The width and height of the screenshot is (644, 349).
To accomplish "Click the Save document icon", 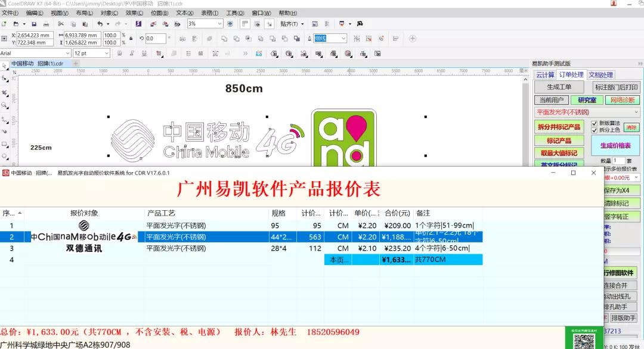I will [34, 24].
